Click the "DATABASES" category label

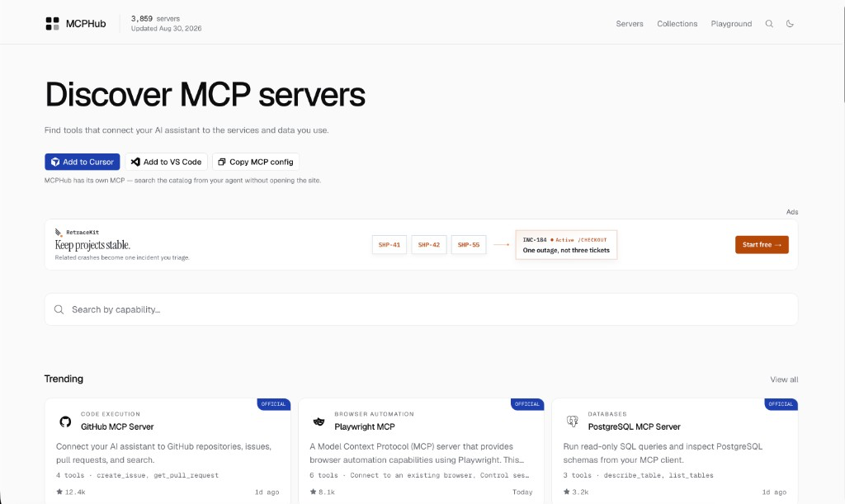coord(607,414)
